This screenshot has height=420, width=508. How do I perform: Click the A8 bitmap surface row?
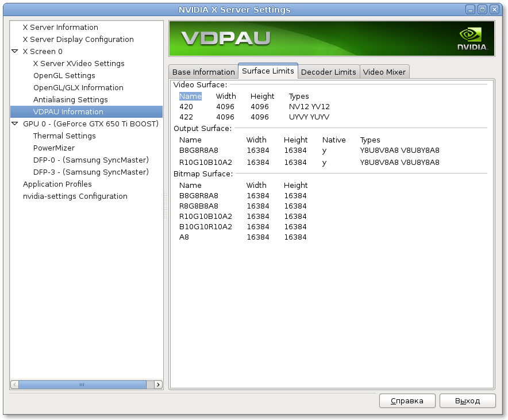coord(184,237)
